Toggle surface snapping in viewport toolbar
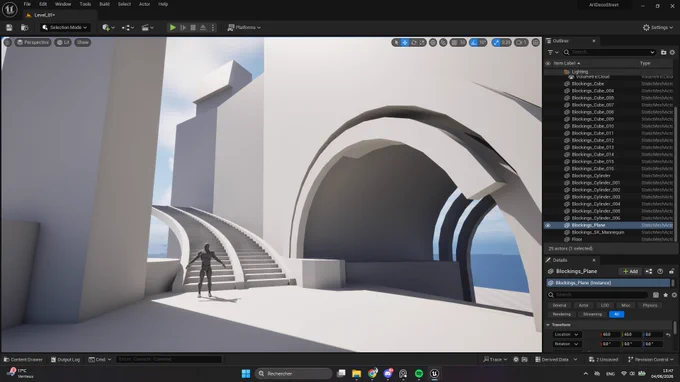 (x=443, y=42)
